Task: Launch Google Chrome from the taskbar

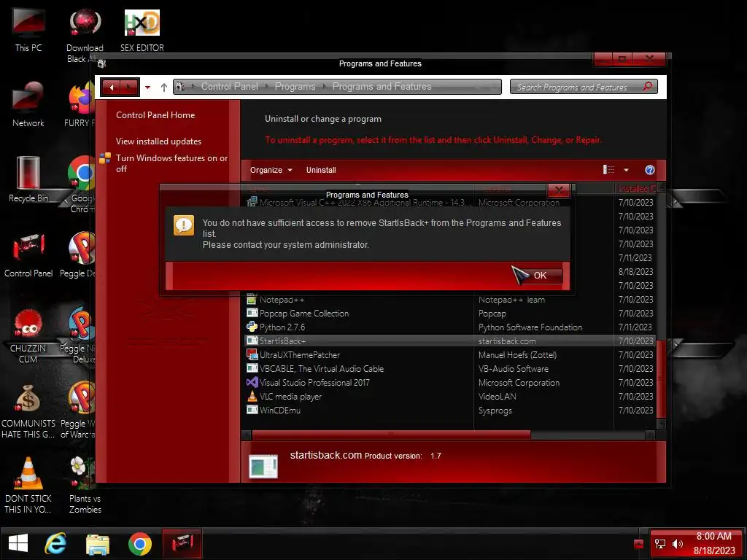Action: pos(139,544)
